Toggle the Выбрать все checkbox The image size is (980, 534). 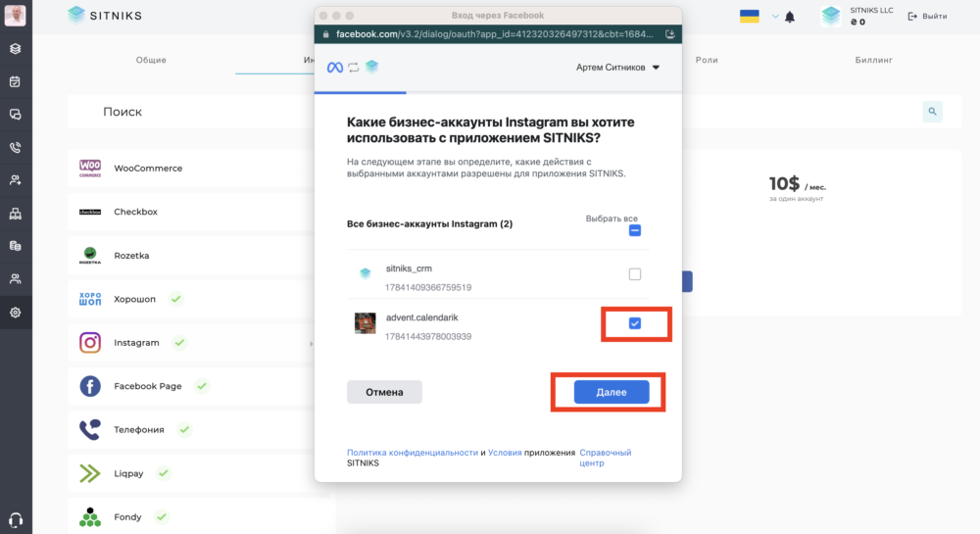[x=634, y=230]
